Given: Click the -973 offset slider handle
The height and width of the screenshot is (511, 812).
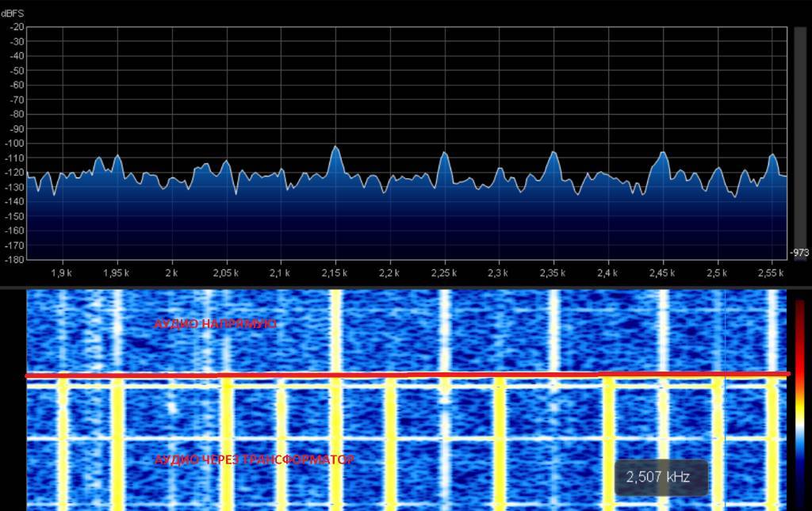Looking at the screenshot, I should click(x=799, y=254).
